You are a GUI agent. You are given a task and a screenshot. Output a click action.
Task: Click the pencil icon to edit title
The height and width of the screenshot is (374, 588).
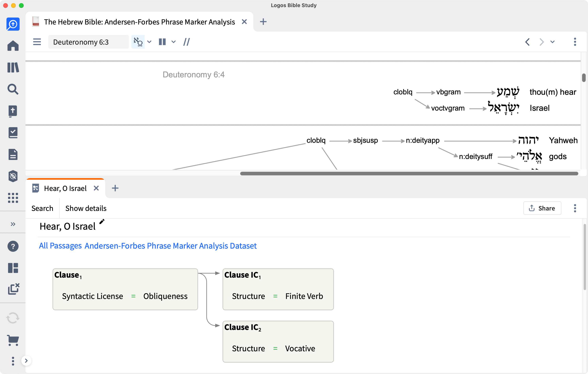click(102, 222)
